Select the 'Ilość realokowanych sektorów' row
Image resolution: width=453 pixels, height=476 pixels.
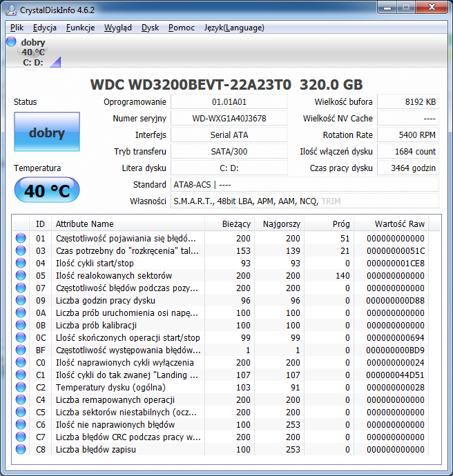point(220,275)
